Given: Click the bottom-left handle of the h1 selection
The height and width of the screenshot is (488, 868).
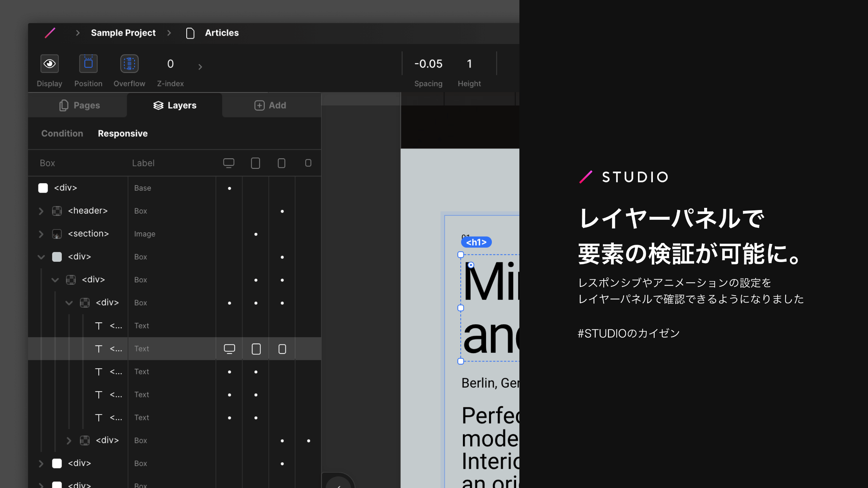Looking at the screenshot, I should point(461,361).
